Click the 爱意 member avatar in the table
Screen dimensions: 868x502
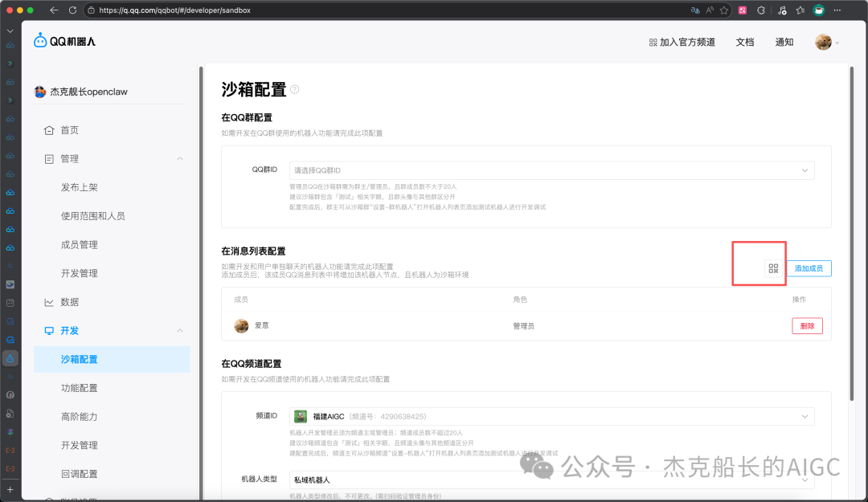click(241, 325)
